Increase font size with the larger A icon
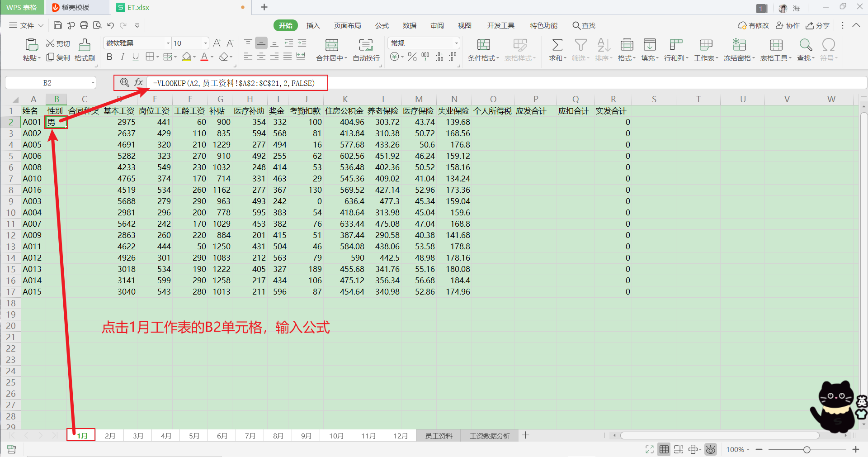 (217, 43)
